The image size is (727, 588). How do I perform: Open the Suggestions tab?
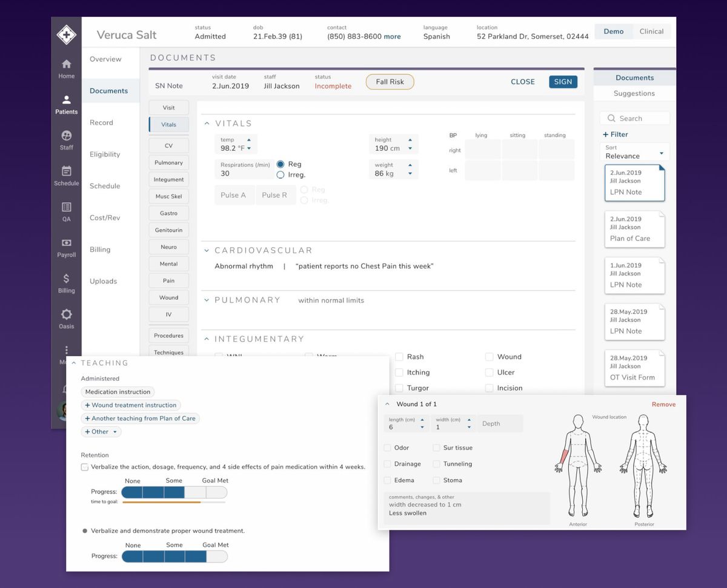coord(634,93)
